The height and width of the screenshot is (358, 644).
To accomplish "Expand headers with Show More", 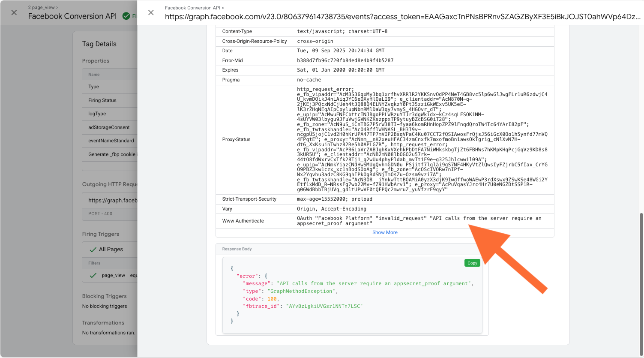I will click(385, 232).
